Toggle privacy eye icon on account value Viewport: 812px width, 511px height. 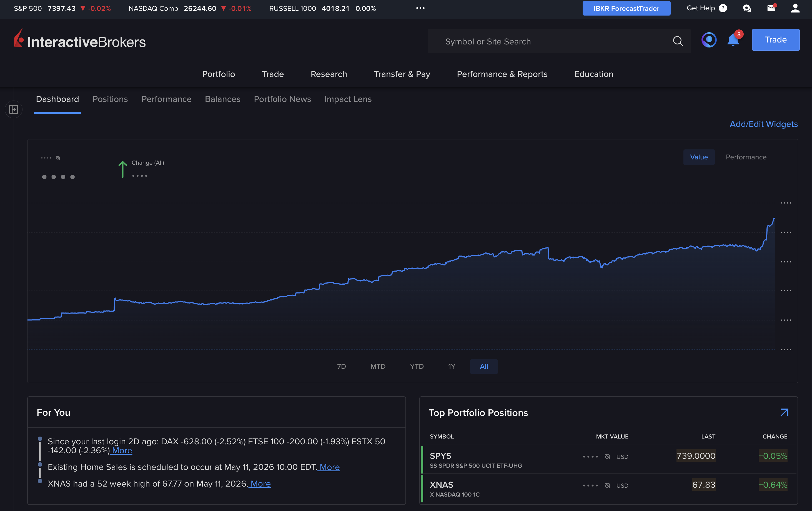tap(58, 157)
